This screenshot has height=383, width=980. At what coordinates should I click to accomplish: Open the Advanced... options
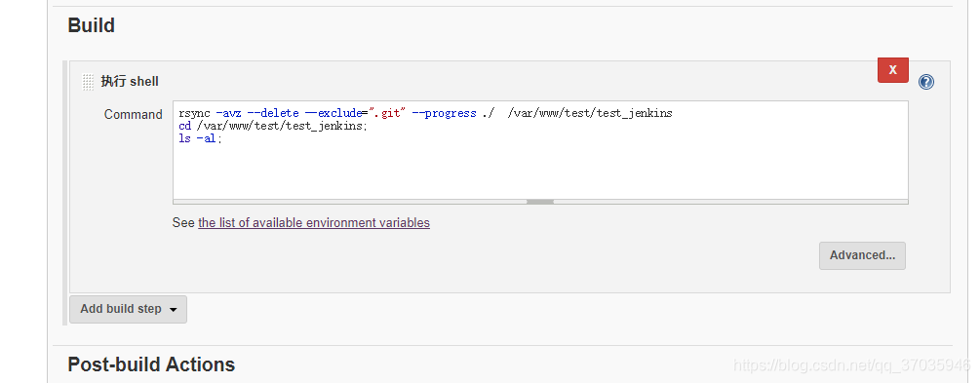pos(862,255)
